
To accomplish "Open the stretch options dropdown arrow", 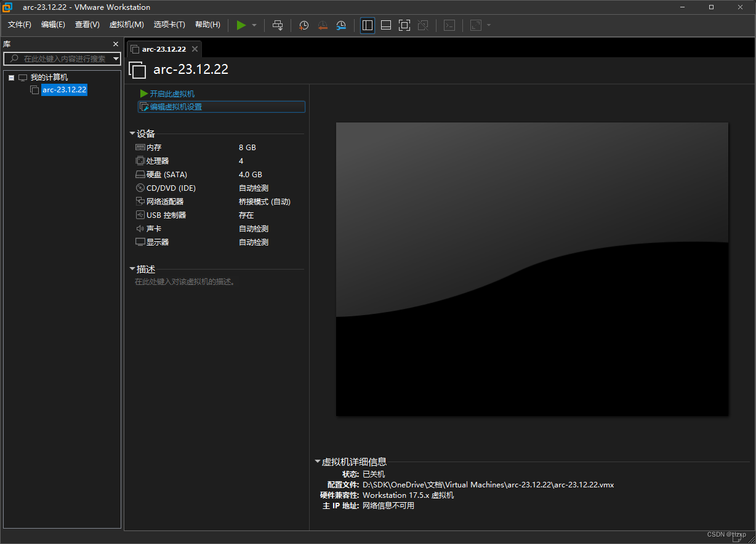I will (x=489, y=25).
